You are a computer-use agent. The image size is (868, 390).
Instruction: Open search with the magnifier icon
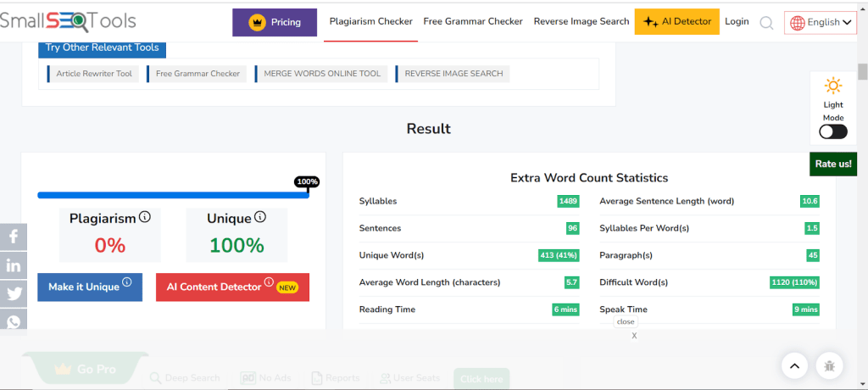point(766,23)
